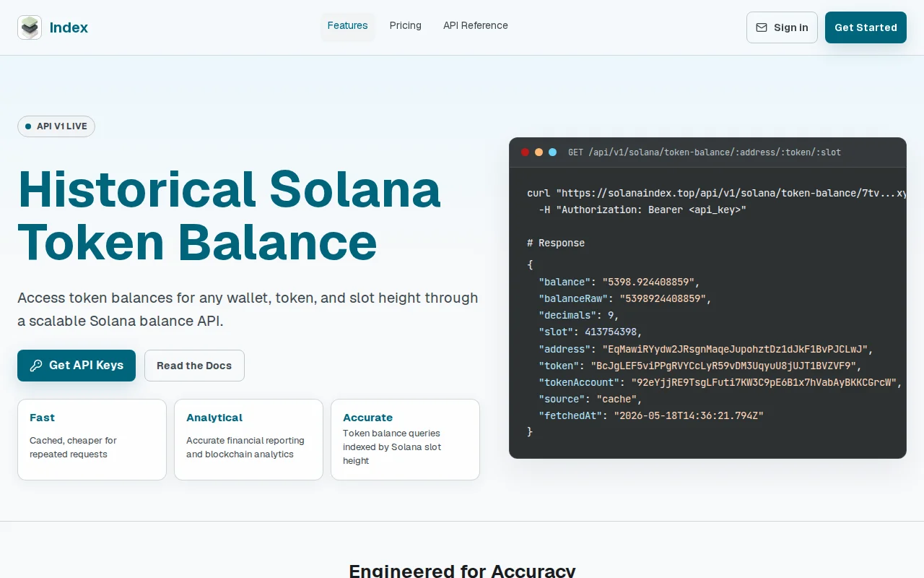
Task: Open the Pricing nav item
Action: point(406,26)
